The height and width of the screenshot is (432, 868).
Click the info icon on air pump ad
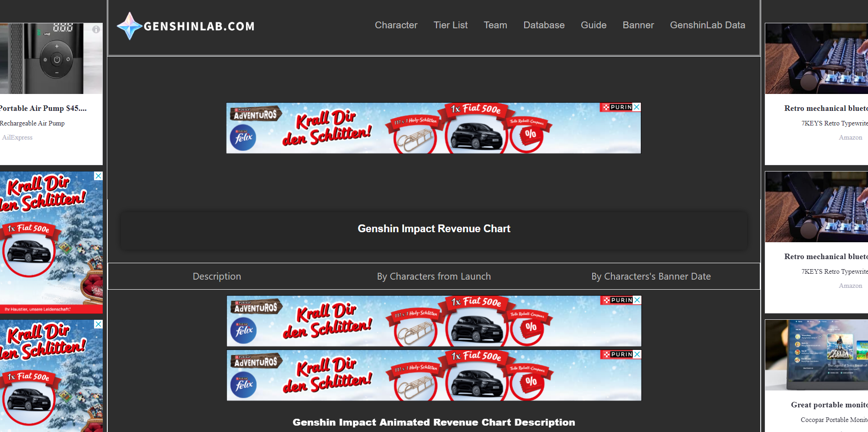pos(96,29)
